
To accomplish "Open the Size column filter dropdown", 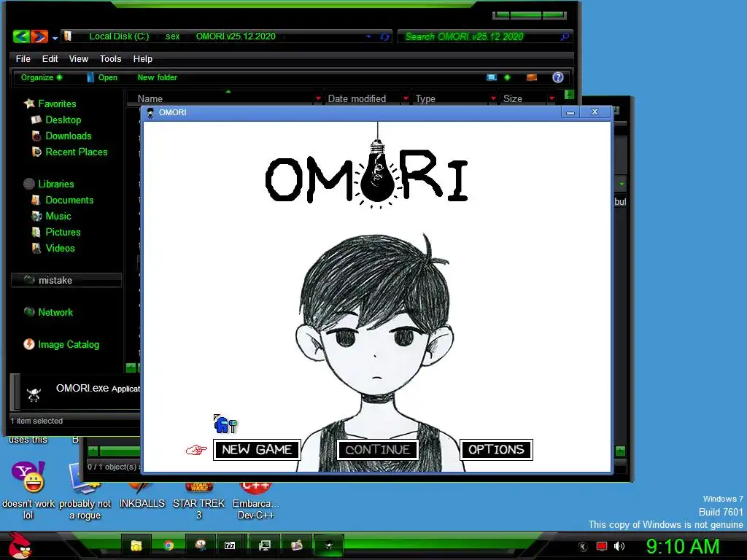I will pos(551,98).
